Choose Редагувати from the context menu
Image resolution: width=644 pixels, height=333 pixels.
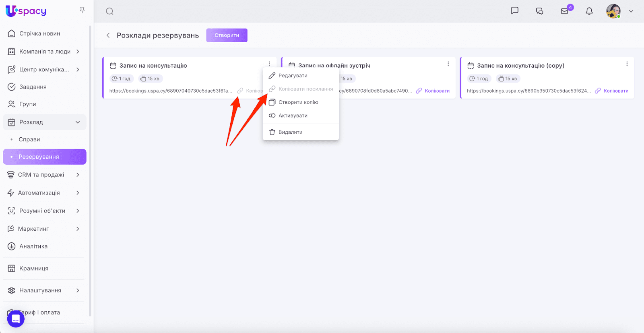(x=293, y=76)
